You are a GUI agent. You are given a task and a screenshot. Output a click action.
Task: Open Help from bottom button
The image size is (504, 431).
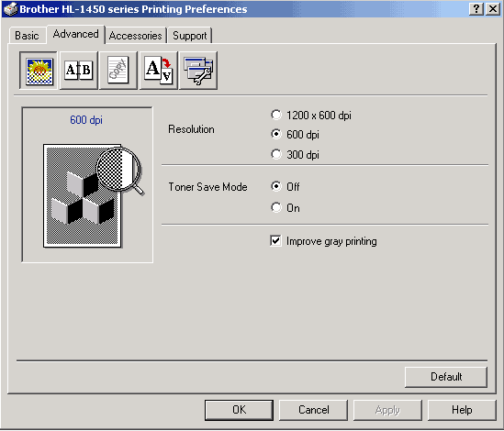pyautogui.click(x=462, y=410)
